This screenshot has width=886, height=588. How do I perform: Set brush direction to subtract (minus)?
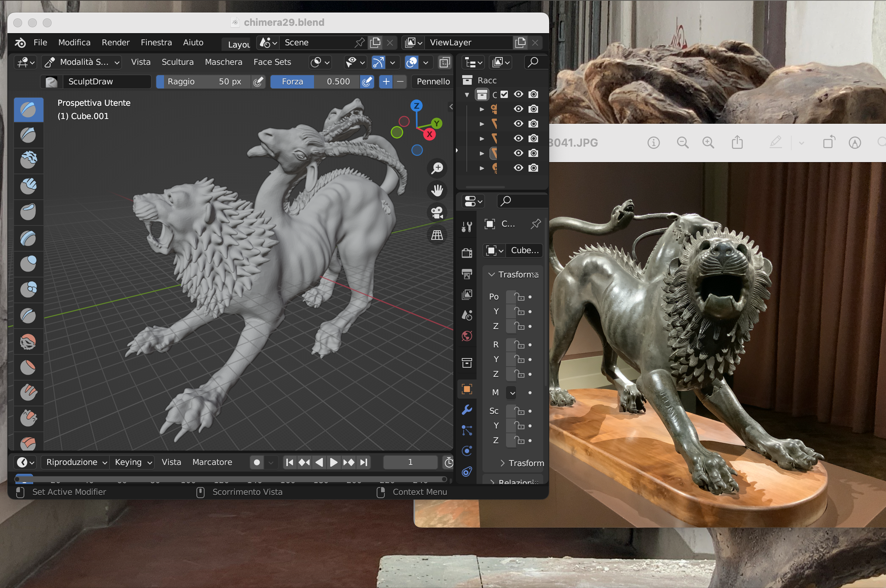401,81
